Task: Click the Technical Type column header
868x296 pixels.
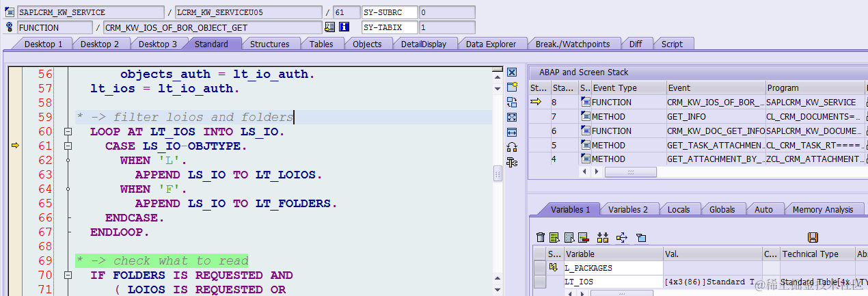Action: [817, 254]
